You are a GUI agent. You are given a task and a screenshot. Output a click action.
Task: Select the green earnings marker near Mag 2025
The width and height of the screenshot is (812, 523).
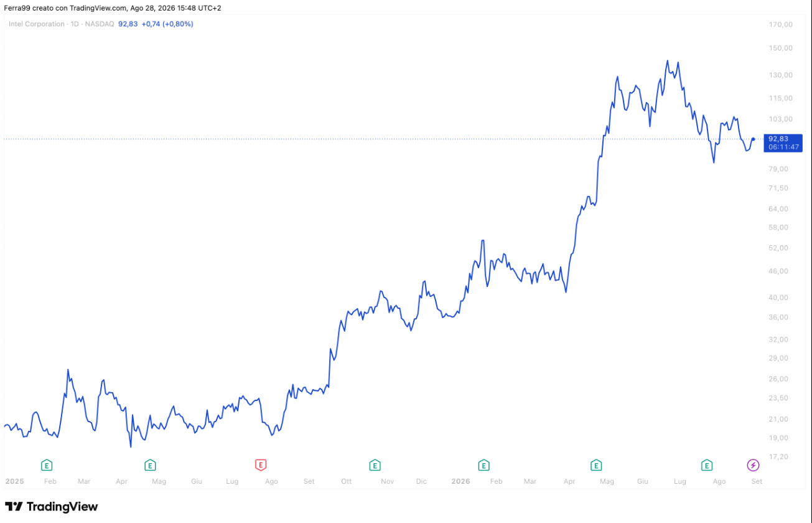click(x=150, y=464)
